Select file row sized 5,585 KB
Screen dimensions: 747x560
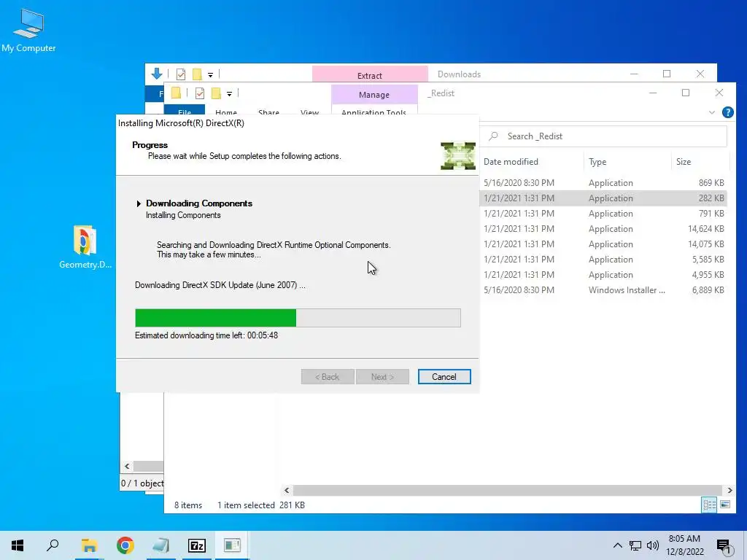[603, 259]
